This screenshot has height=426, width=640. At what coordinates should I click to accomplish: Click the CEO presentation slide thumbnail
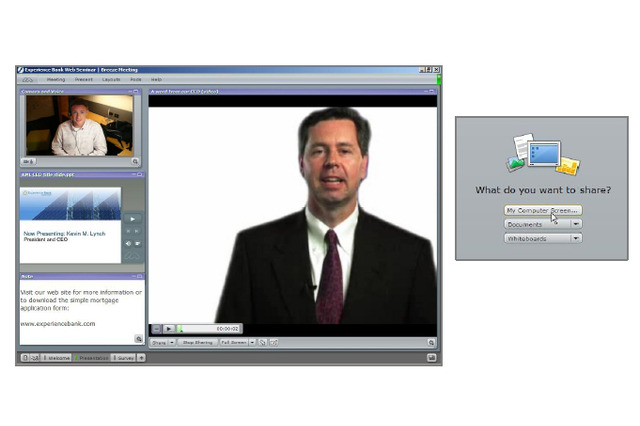pyautogui.click(x=70, y=224)
